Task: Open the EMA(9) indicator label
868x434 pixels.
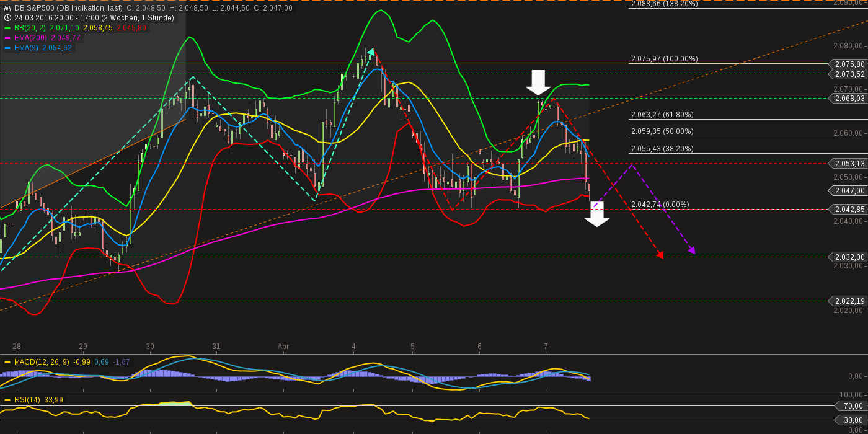Action: 27,48
